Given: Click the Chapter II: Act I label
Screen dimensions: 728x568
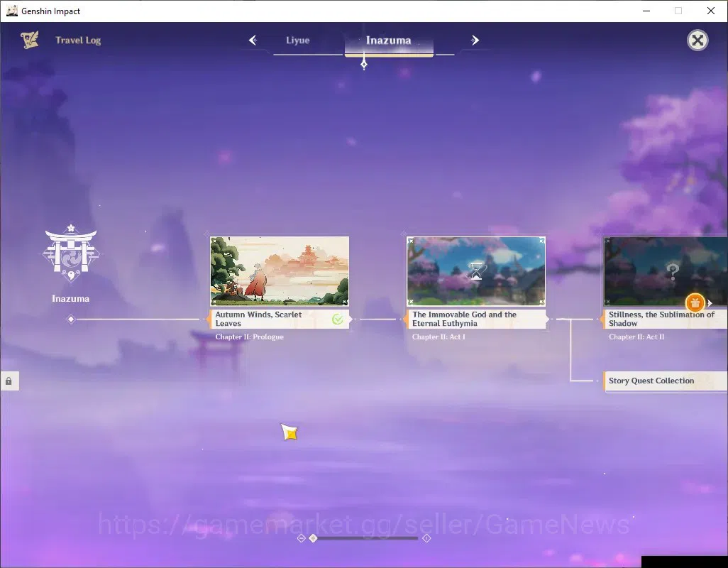Looking at the screenshot, I should pyautogui.click(x=439, y=337).
